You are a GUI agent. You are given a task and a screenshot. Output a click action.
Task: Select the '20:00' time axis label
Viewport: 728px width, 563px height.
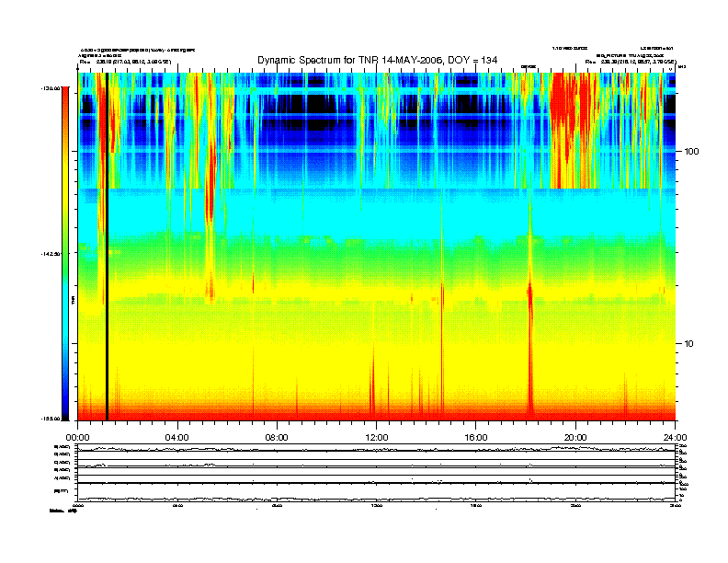click(x=575, y=438)
